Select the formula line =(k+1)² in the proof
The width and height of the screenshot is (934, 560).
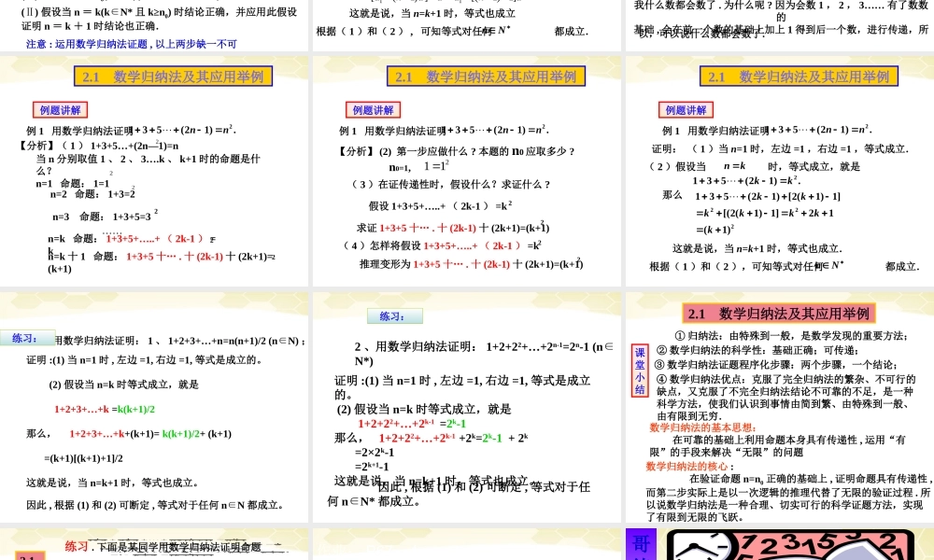[x=715, y=229]
